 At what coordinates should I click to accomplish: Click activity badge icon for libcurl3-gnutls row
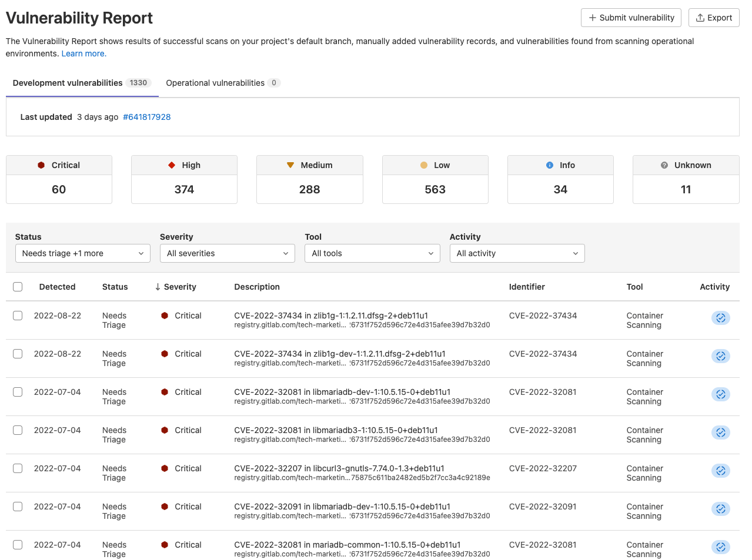coord(720,471)
